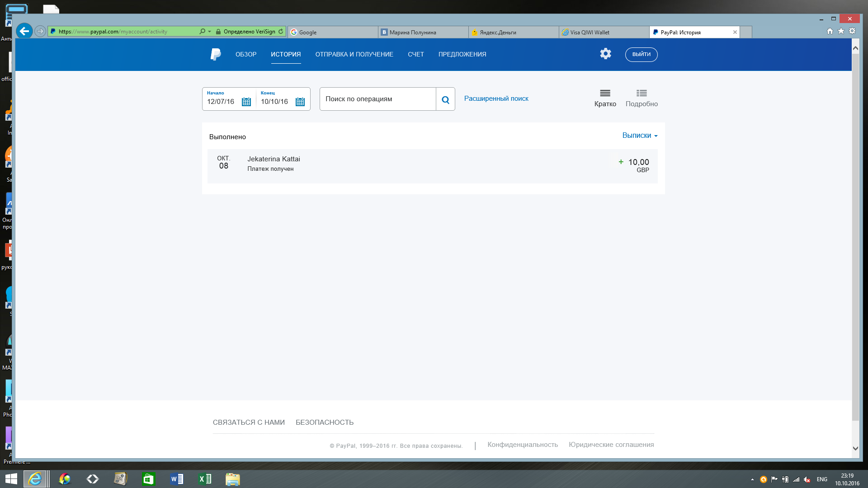The image size is (868, 488).
Task: Switch to the Кратко compact view
Action: click(x=605, y=98)
